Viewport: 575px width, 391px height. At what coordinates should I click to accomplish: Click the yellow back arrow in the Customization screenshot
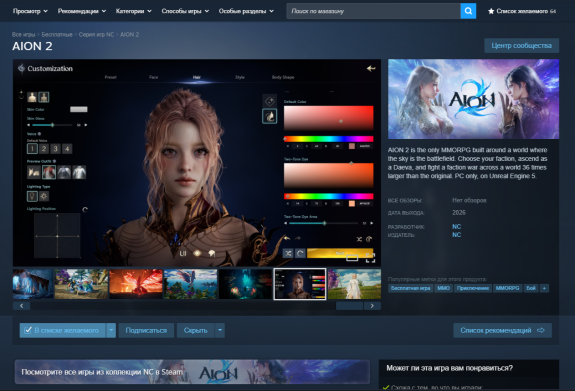tap(371, 68)
